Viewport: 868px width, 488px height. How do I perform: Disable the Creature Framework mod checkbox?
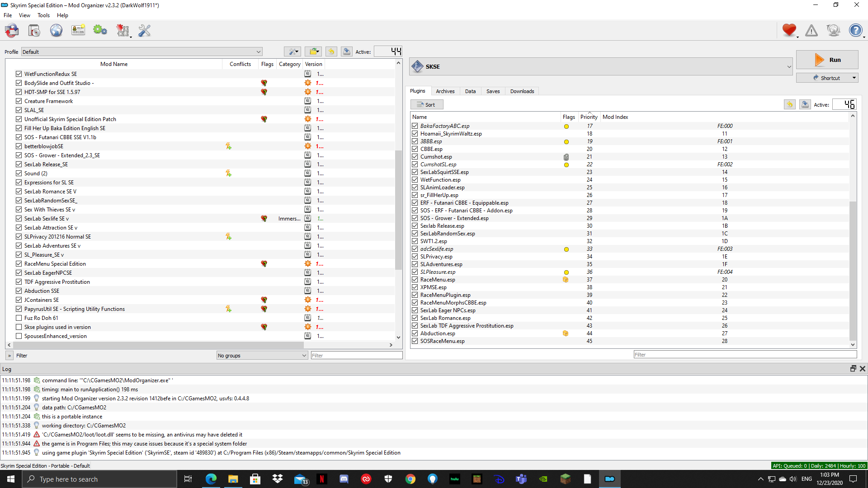point(19,101)
